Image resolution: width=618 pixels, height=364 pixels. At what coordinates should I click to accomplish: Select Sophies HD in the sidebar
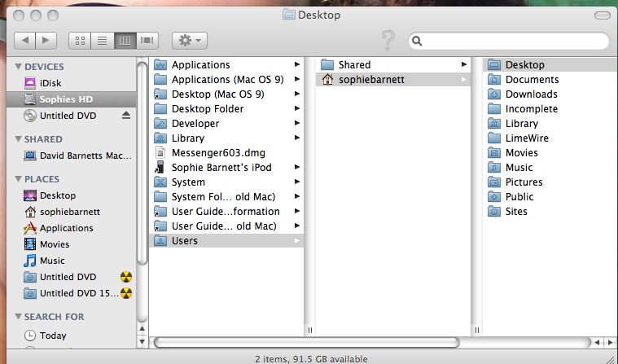71,99
